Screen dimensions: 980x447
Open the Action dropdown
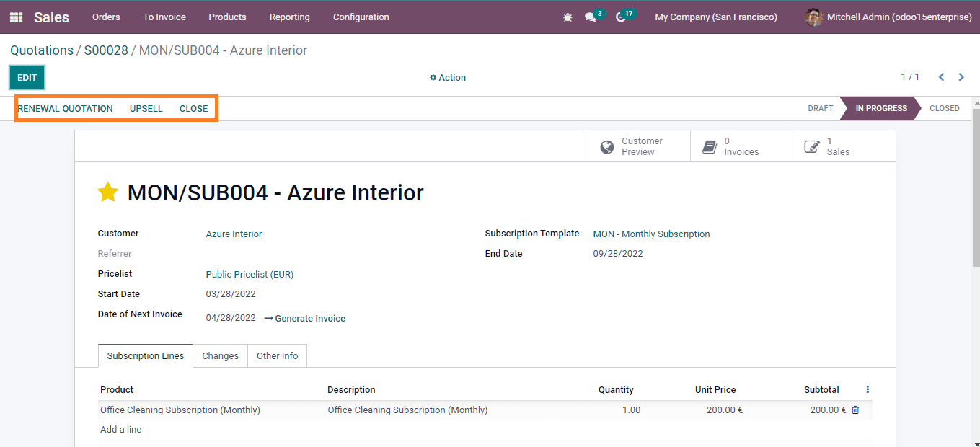point(448,78)
